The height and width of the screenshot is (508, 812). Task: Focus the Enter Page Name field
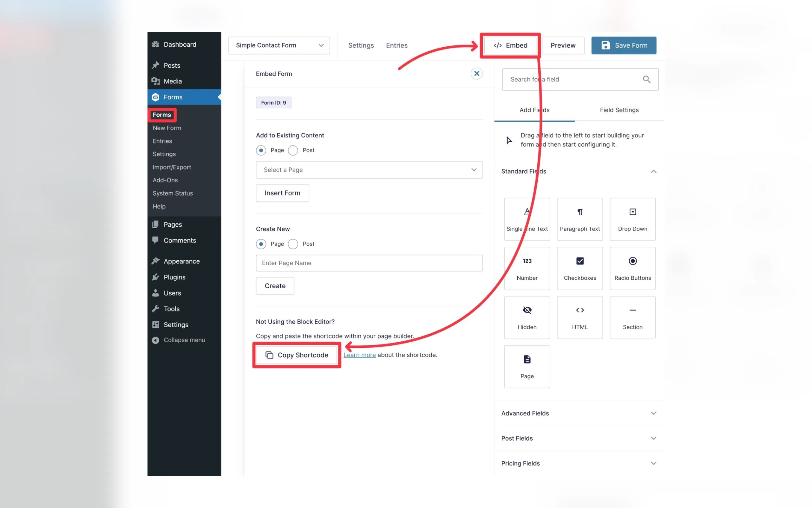click(x=369, y=263)
